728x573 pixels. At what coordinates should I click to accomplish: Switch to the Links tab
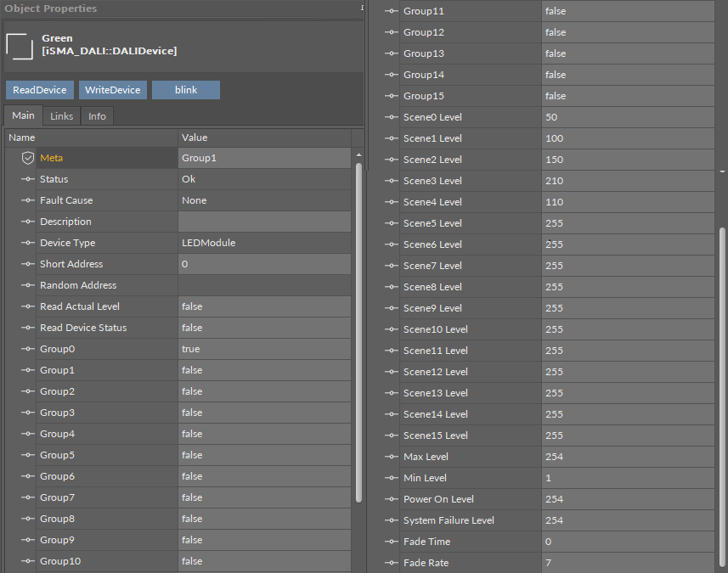coord(61,116)
